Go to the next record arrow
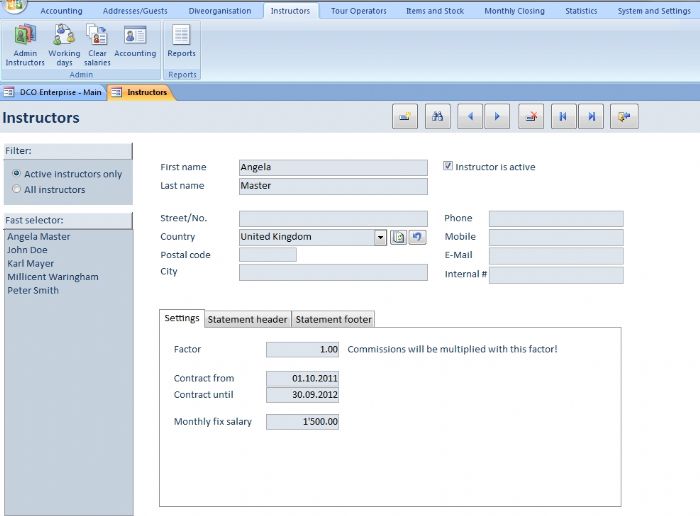 498,117
